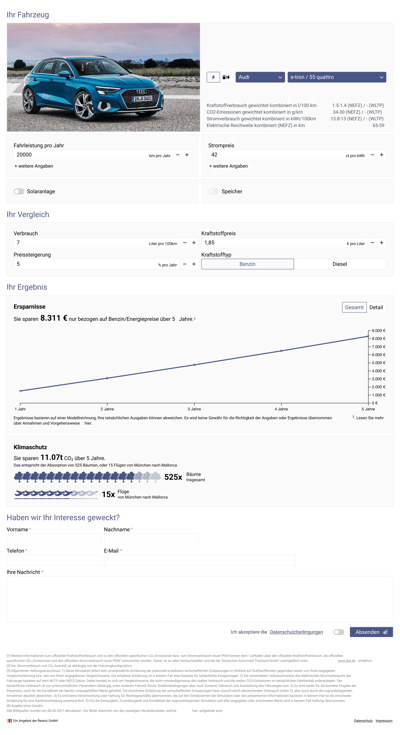400x735 pixels.
Task: Click the '11.07t' CO2 savings value
Action: pyautogui.click(x=52, y=457)
